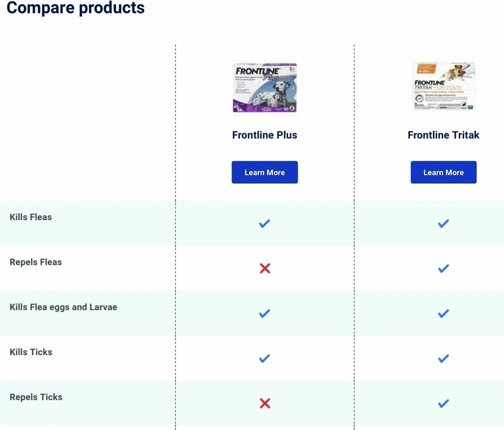Click the Frontline Tritak box image
This screenshot has height=430, width=504.
[443, 86]
